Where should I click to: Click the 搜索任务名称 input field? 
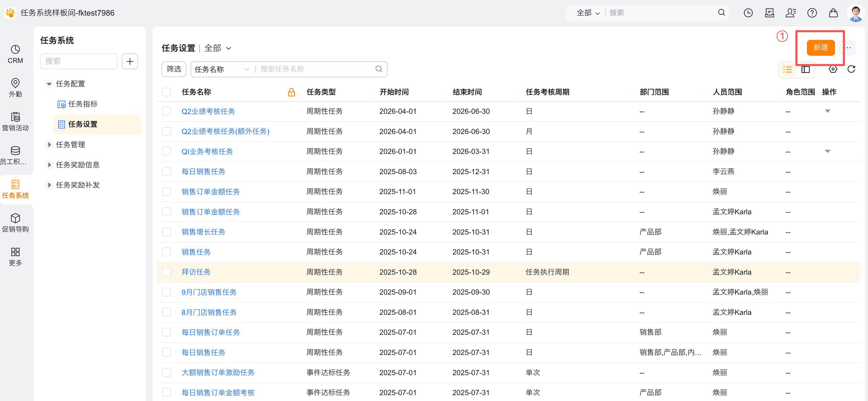[315, 69]
